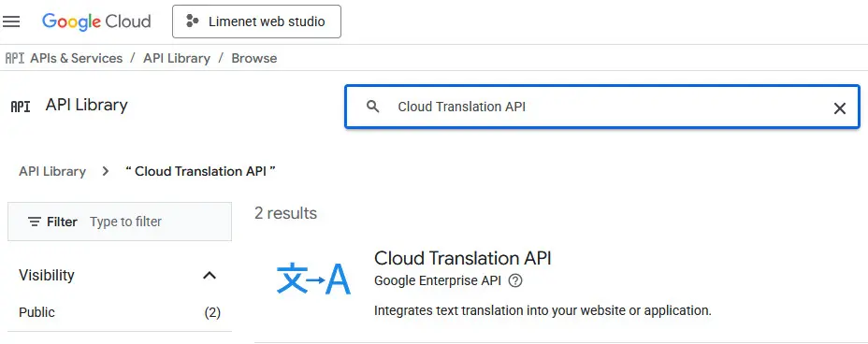Open the hamburger navigation menu
Viewport: 868px width, 344px height.
[x=11, y=21]
